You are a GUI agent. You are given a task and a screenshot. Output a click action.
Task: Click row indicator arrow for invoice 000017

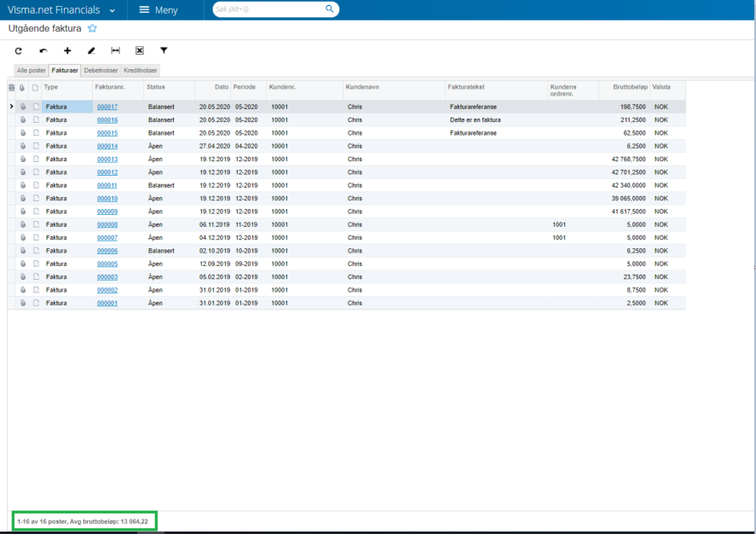tap(12, 107)
